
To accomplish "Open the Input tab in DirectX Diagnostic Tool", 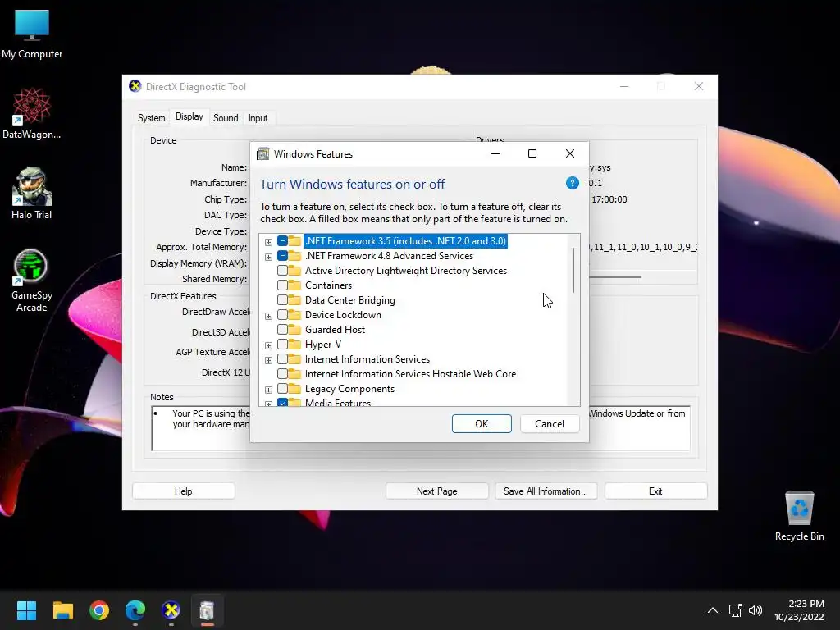I will tap(258, 118).
